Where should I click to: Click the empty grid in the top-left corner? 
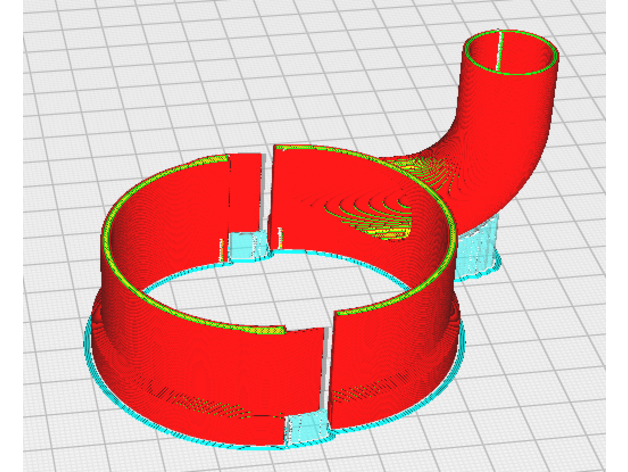(x=50, y=40)
